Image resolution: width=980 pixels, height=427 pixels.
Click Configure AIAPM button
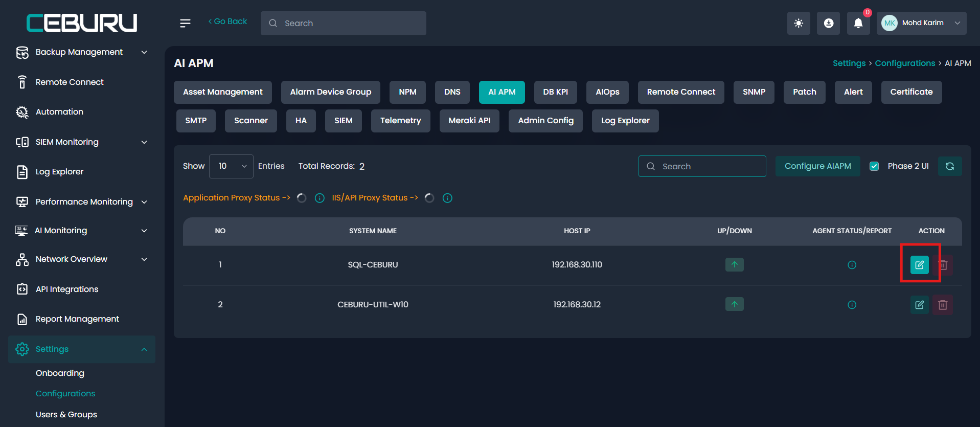coord(818,166)
